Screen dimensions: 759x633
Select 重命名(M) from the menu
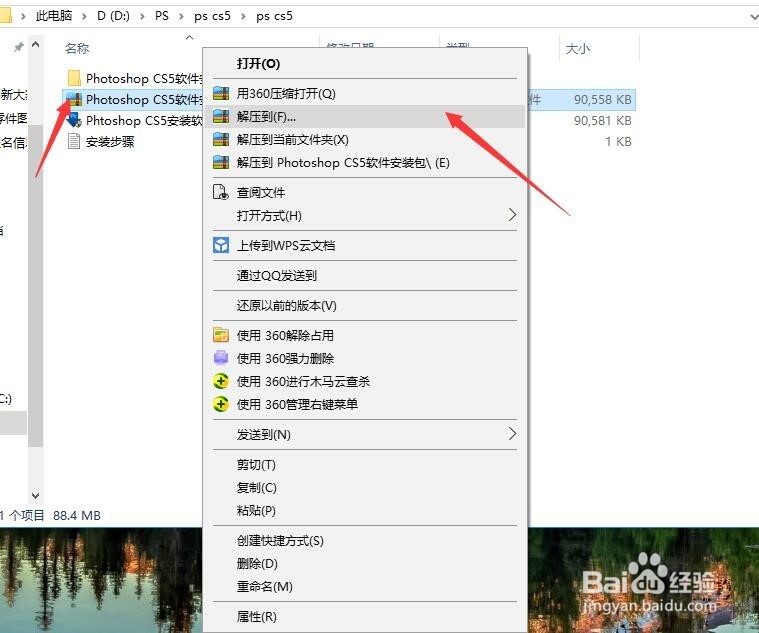(x=364, y=587)
